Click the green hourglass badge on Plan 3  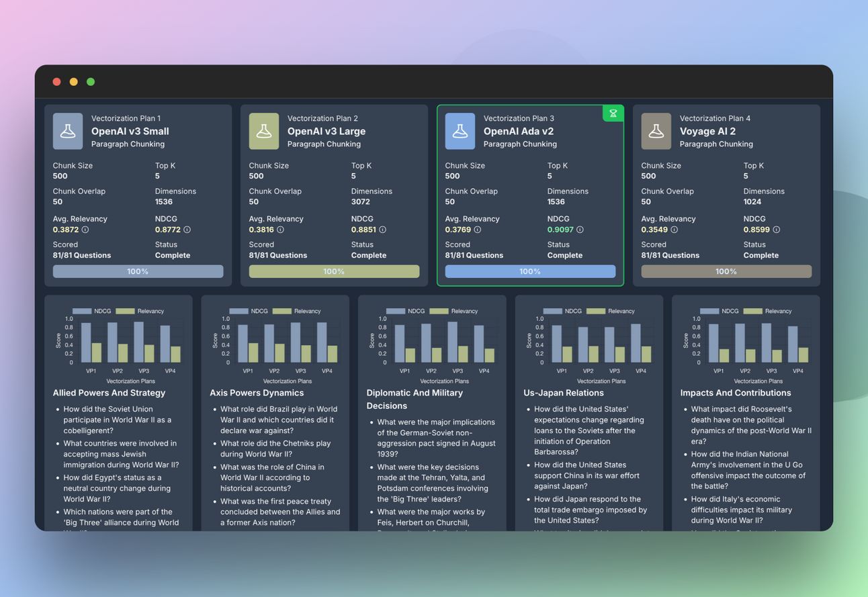(x=613, y=113)
